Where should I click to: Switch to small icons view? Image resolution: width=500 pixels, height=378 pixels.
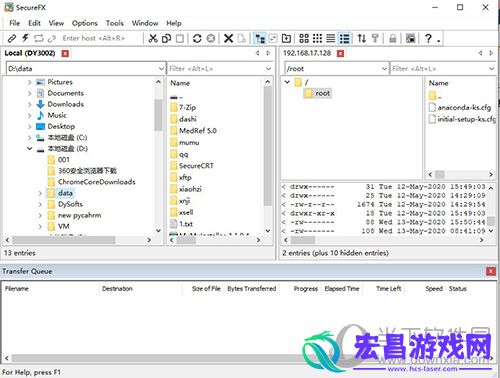click(x=317, y=38)
